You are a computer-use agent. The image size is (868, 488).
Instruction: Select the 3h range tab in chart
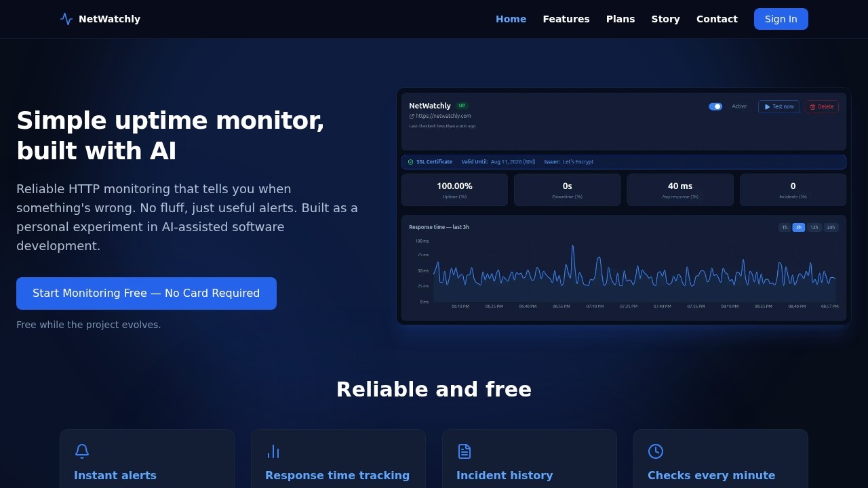pyautogui.click(x=799, y=228)
